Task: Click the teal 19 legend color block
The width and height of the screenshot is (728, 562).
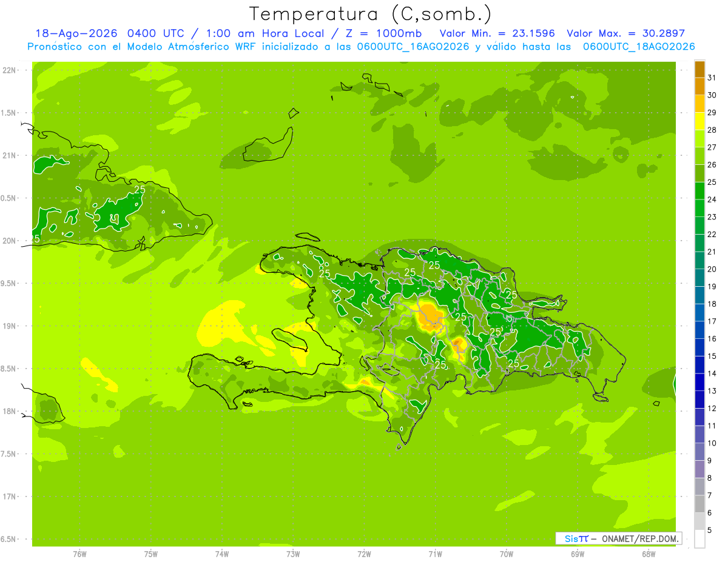Action: (699, 278)
